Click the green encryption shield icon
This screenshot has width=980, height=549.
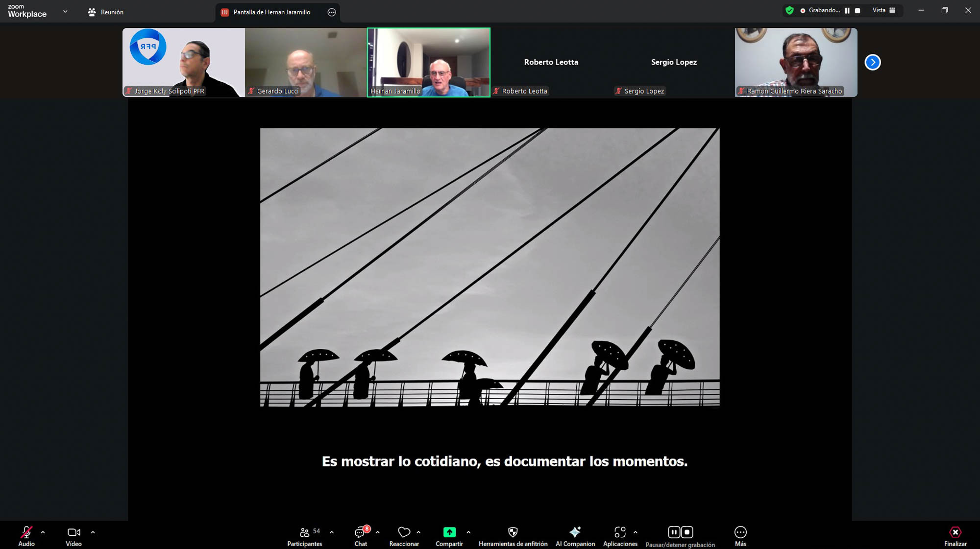tap(789, 10)
